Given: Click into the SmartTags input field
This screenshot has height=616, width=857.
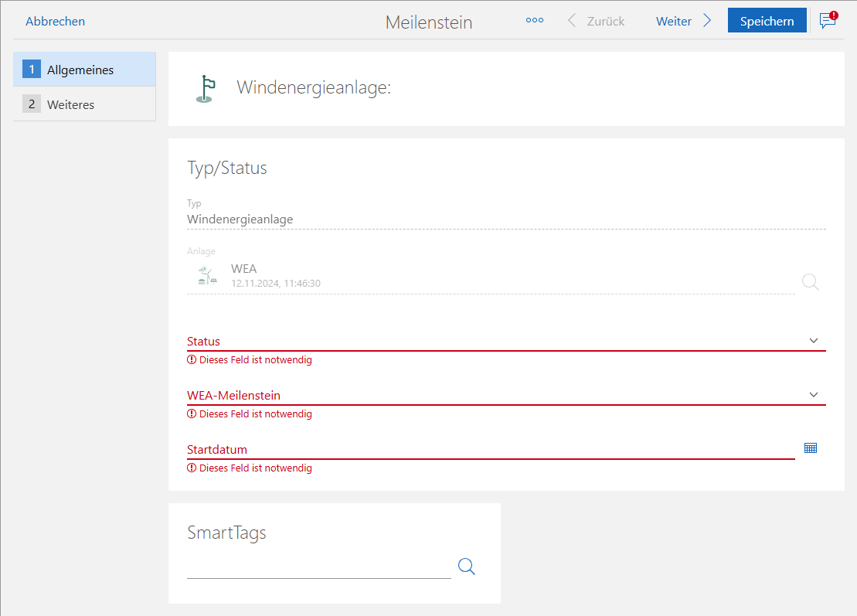Looking at the screenshot, I should (x=318, y=567).
